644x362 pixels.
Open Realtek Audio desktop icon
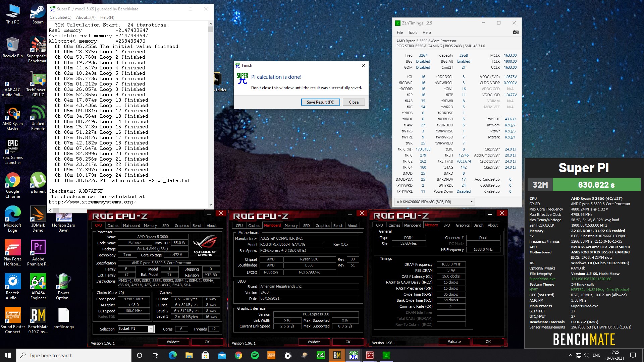(12, 287)
